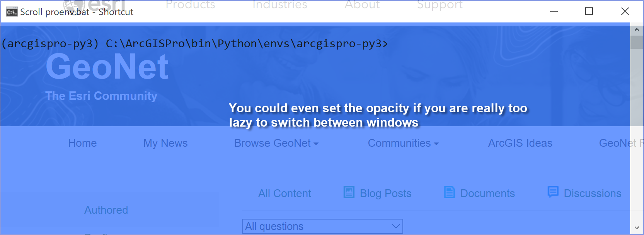Open the All questions dropdown
Viewport: 644px width, 235px height.
pyautogui.click(x=322, y=226)
